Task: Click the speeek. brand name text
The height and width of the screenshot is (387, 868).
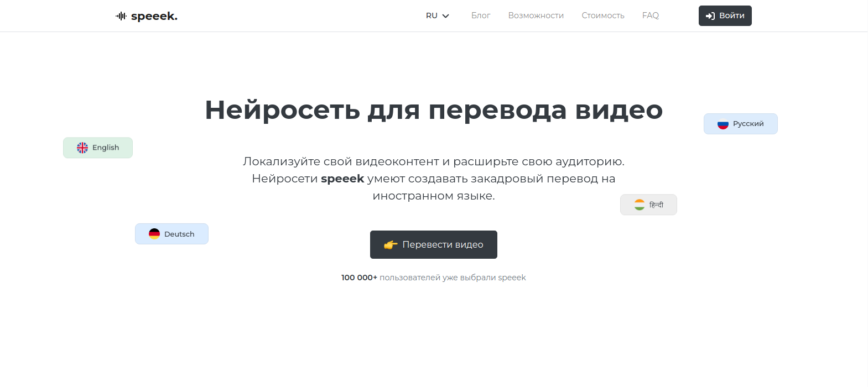Action: (154, 16)
